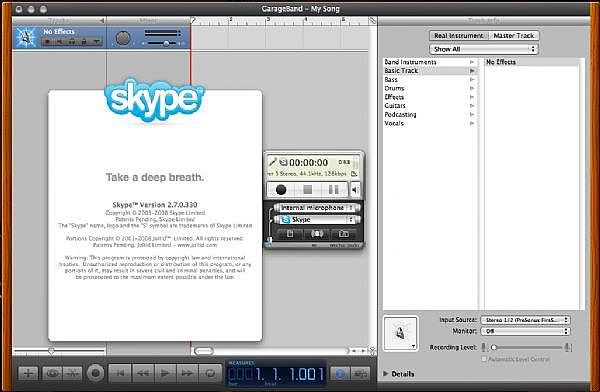
Task: Switch to the Master Track tab
Action: pos(514,36)
